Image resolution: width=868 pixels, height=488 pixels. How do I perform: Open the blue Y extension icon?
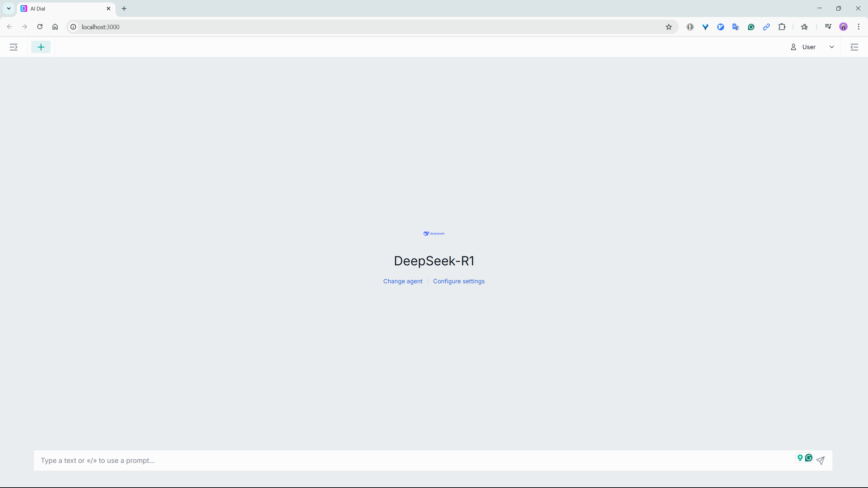pyautogui.click(x=705, y=27)
